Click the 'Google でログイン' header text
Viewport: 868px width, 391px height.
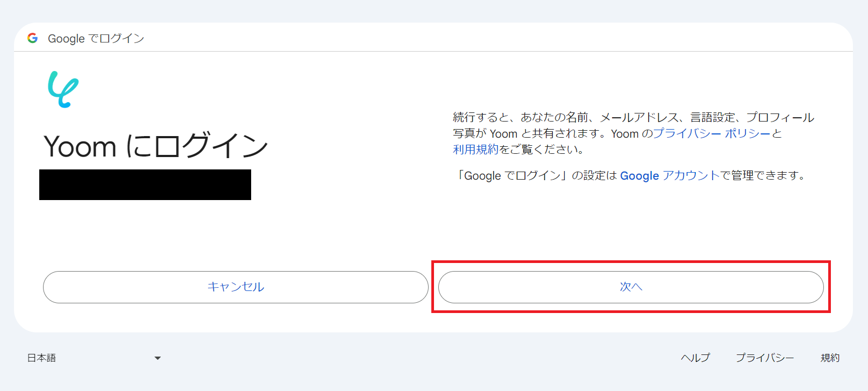tap(96, 39)
